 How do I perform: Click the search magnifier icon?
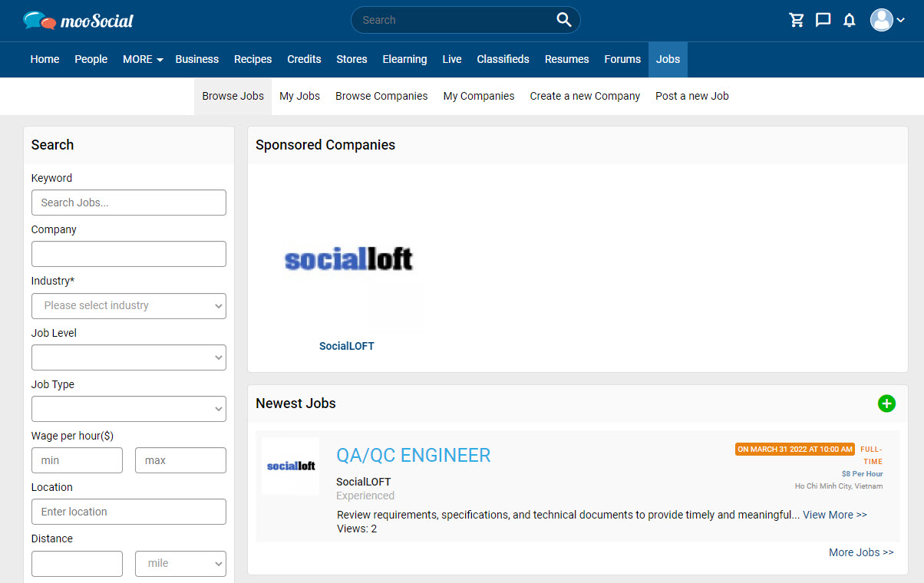coord(564,20)
